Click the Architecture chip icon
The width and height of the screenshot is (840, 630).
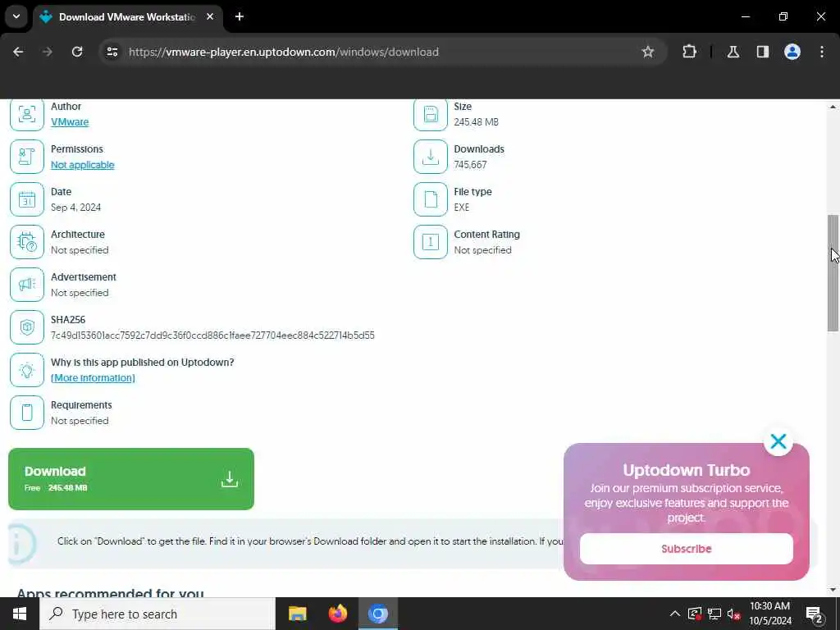click(27, 242)
